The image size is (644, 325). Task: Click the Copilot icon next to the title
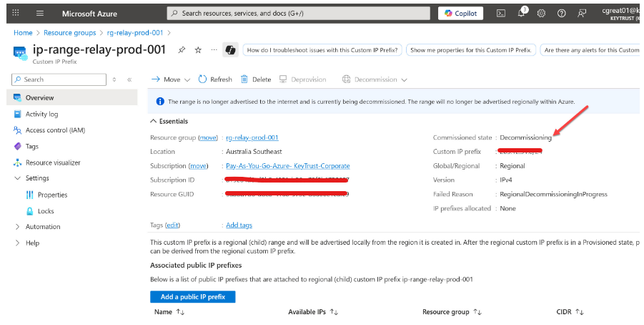tap(230, 50)
